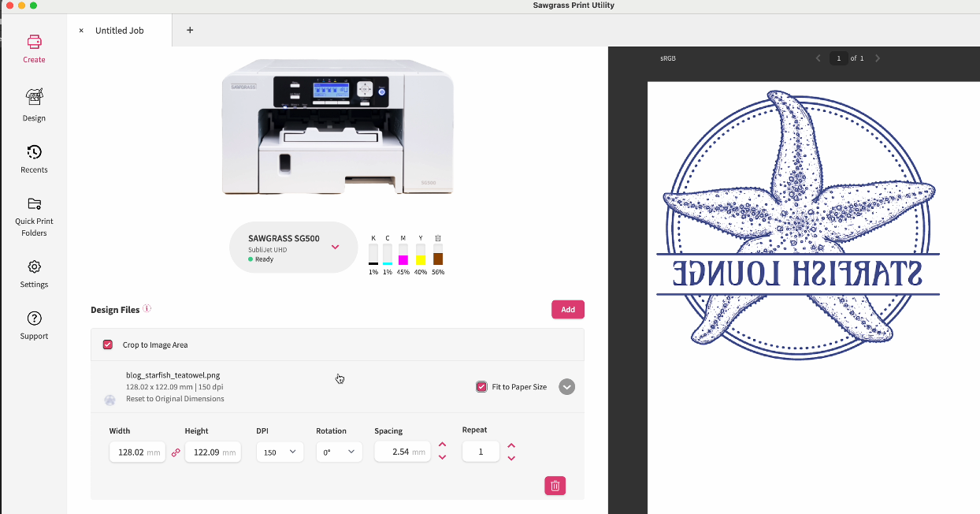The height and width of the screenshot is (514, 980).
Task: Click the waste tank level indicator
Action: (438, 255)
